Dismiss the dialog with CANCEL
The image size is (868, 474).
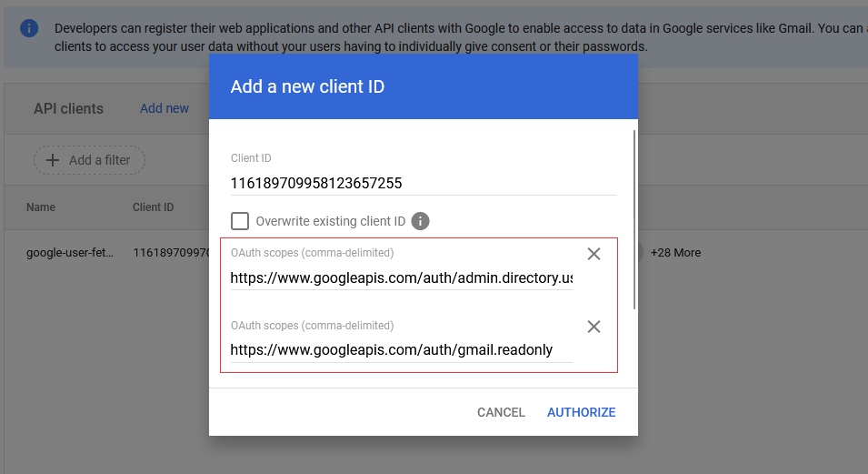coord(501,412)
